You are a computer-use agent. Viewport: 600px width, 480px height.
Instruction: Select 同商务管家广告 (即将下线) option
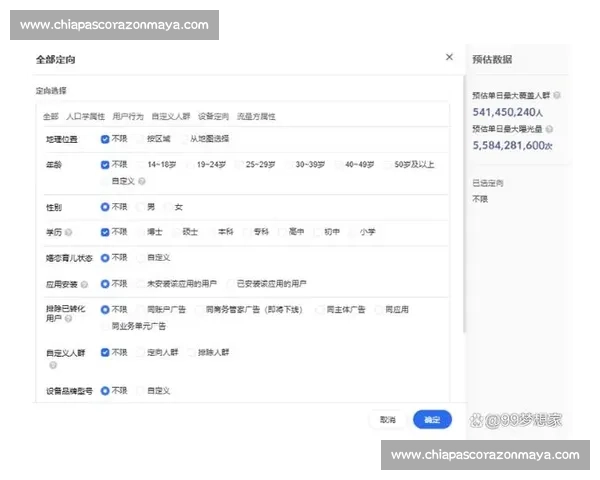click(x=199, y=310)
